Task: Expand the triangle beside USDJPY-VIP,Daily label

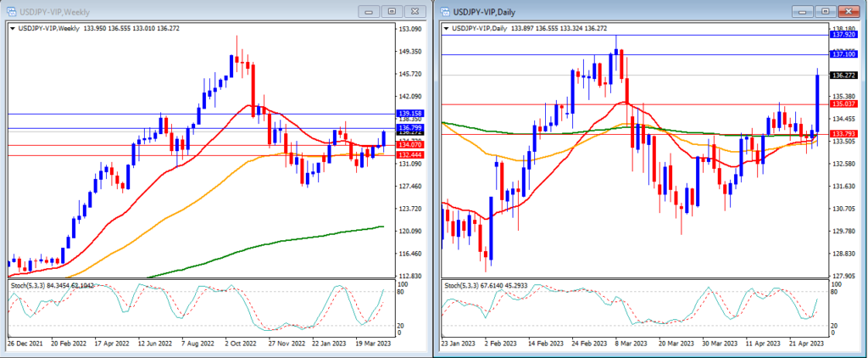Action: (447, 28)
